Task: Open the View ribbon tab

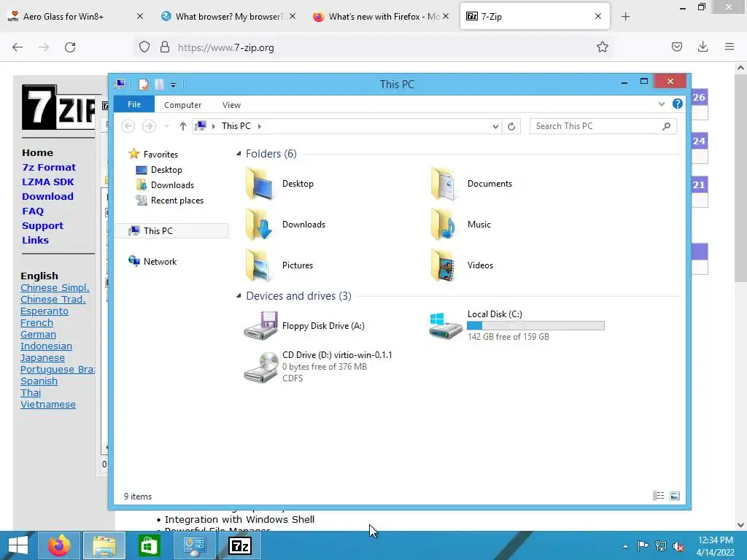Action: (231, 105)
